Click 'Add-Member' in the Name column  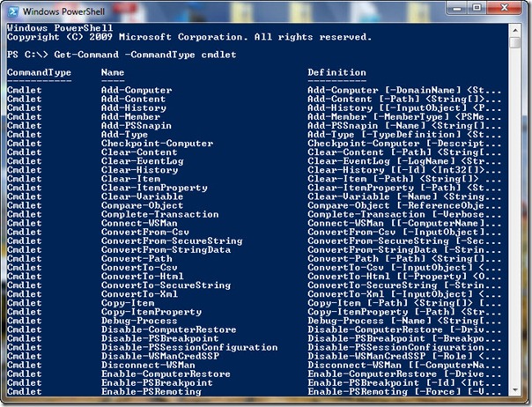[130, 117]
